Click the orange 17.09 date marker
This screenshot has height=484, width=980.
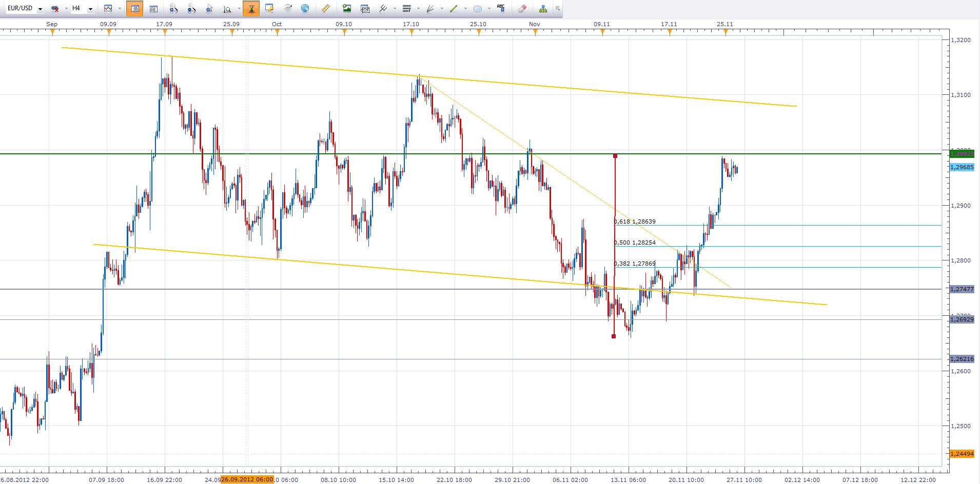tap(164, 32)
